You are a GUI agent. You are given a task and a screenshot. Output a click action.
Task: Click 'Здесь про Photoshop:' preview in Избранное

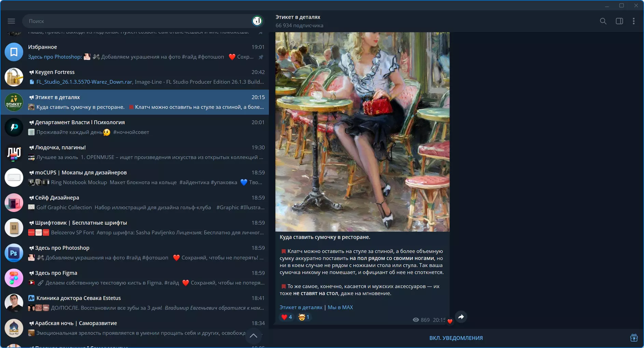click(x=55, y=57)
